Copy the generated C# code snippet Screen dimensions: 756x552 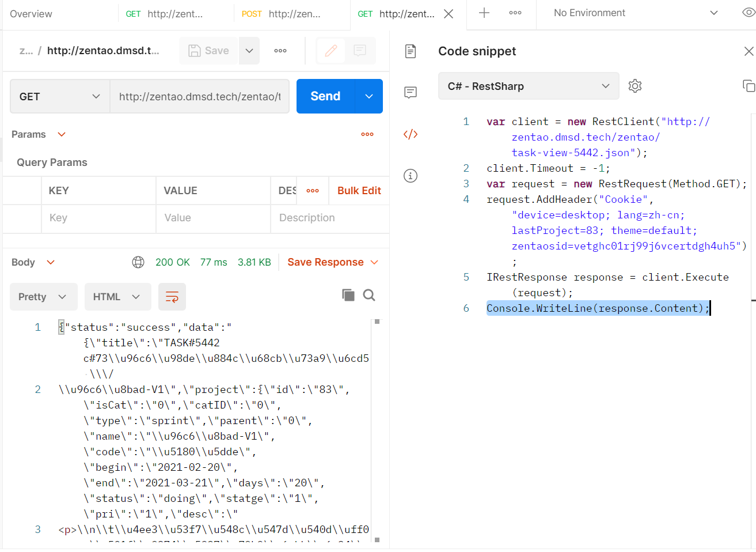pyautogui.click(x=748, y=85)
